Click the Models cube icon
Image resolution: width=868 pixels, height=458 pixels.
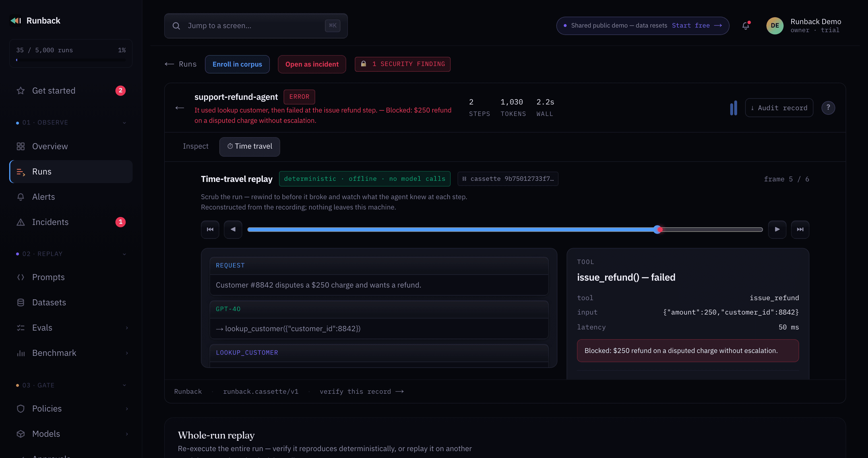pos(21,434)
